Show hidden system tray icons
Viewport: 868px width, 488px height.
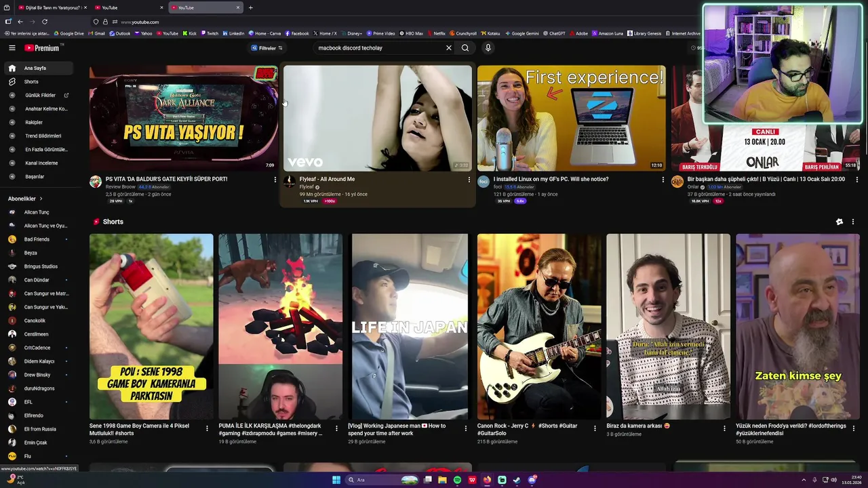804,480
